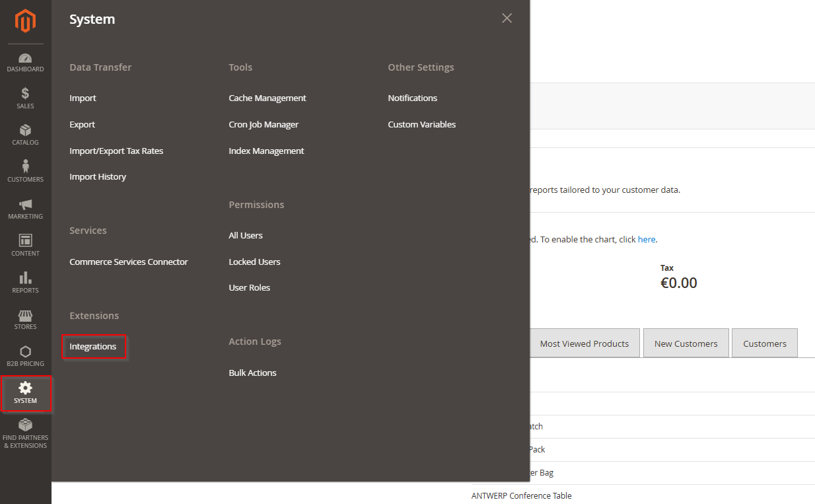The height and width of the screenshot is (504, 815).
Task: Open Commerce Services Connector
Action: (x=129, y=262)
